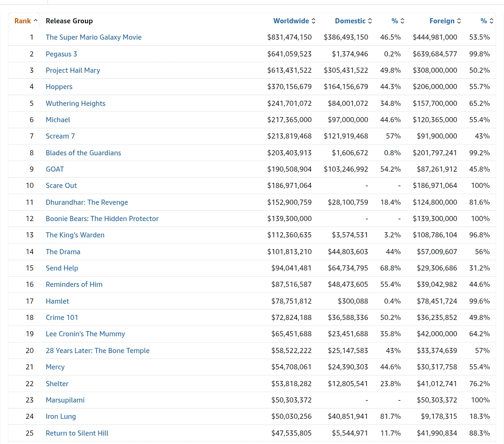Viewport: 504px width, 444px height.
Task: Open Reminders of Him page
Action: click(x=74, y=284)
